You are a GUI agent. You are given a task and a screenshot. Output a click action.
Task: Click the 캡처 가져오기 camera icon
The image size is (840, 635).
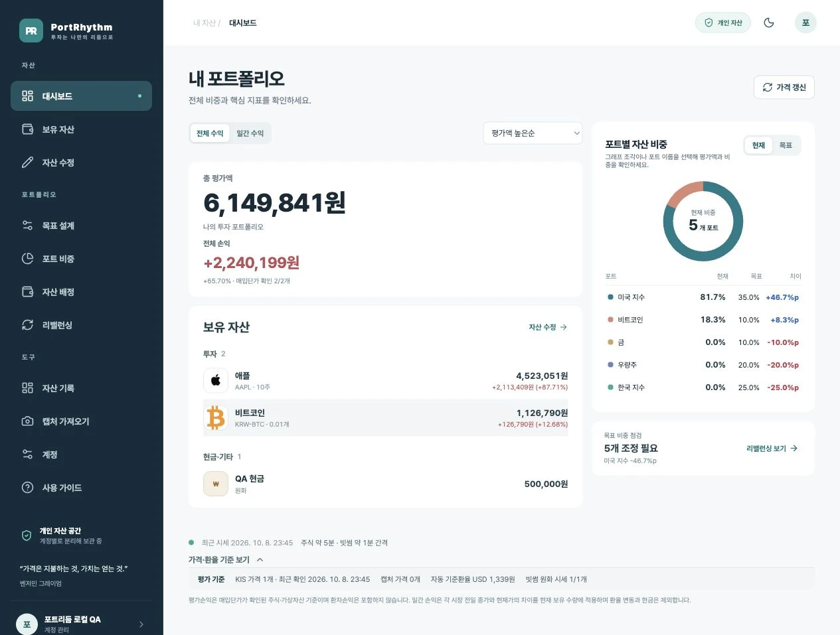pyautogui.click(x=27, y=421)
